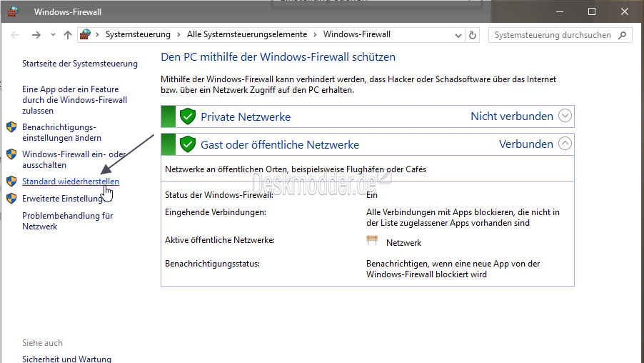This screenshot has width=644, height=363.
Task: Expand the Private Netzwerke section chevron
Action: 565,116
